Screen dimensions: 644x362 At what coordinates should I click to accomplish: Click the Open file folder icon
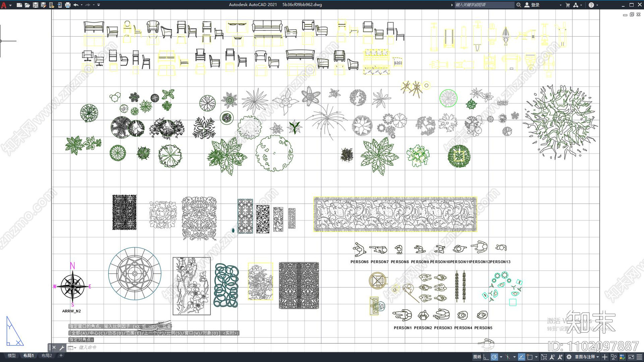pyautogui.click(x=27, y=5)
